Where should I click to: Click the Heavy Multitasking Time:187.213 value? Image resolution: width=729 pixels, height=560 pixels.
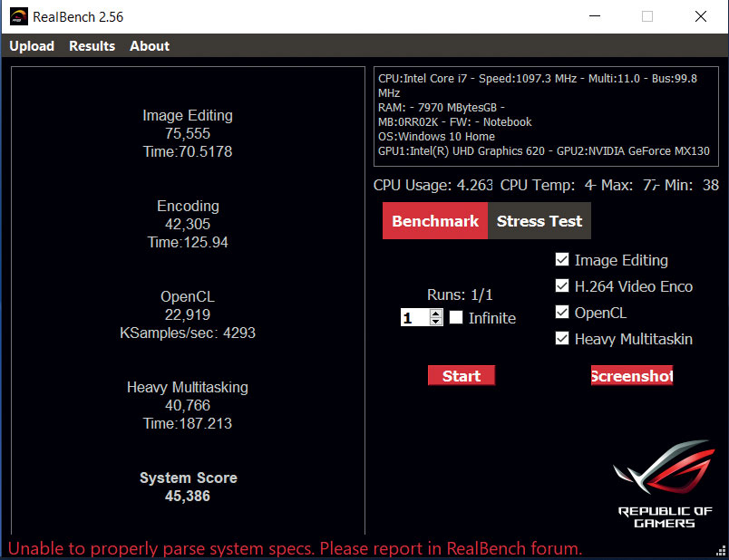(188, 423)
